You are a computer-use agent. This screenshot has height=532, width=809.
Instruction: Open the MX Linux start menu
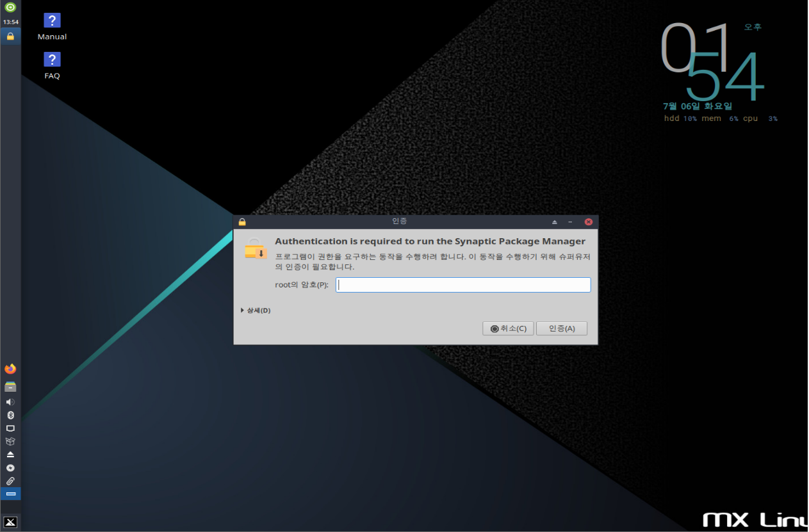pyautogui.click(x=10, y=522)
